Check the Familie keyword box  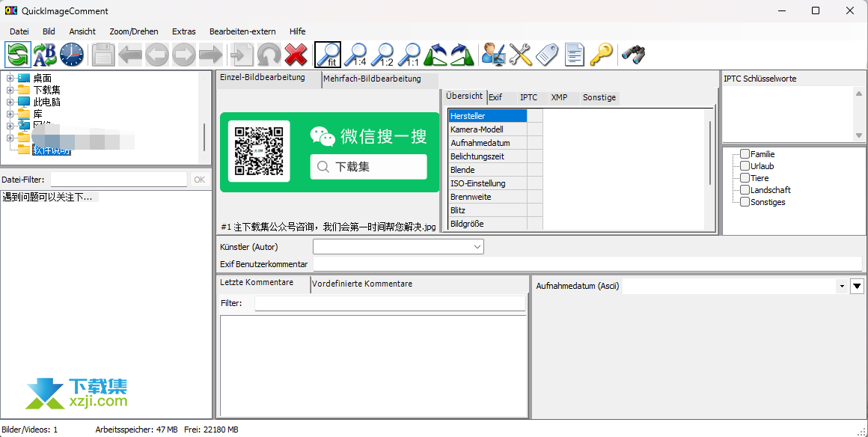coord(745,154)
